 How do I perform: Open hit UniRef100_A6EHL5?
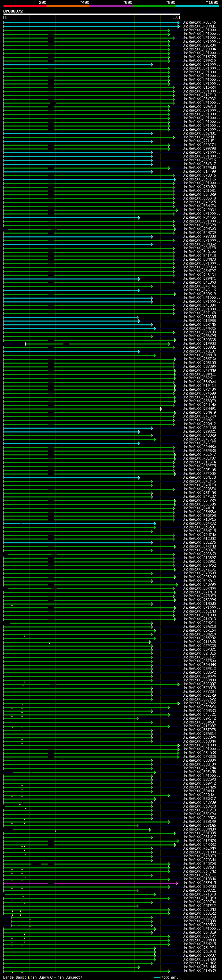pyautogui.click(x=199, y=883)
